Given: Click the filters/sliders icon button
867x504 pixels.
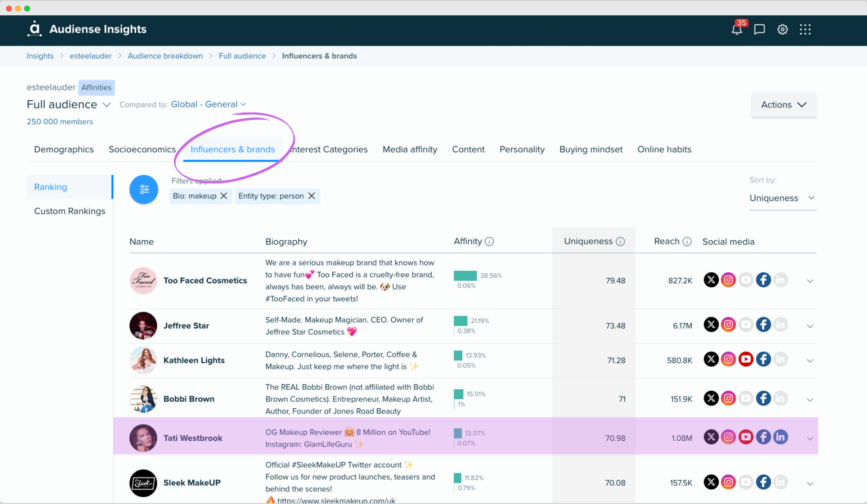Looking at the screenshot, I should [x=144, y=189].
